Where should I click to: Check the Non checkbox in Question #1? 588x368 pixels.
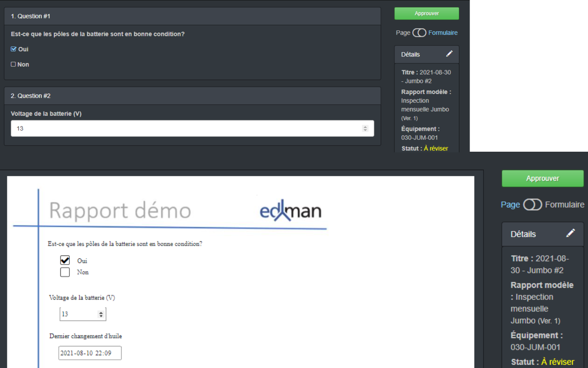click(13, 64)
